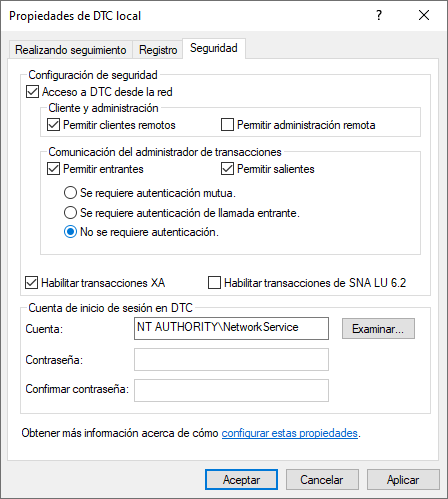Open the Registro tab
Viewport: 448px width, 499px height.
point(158,50)
